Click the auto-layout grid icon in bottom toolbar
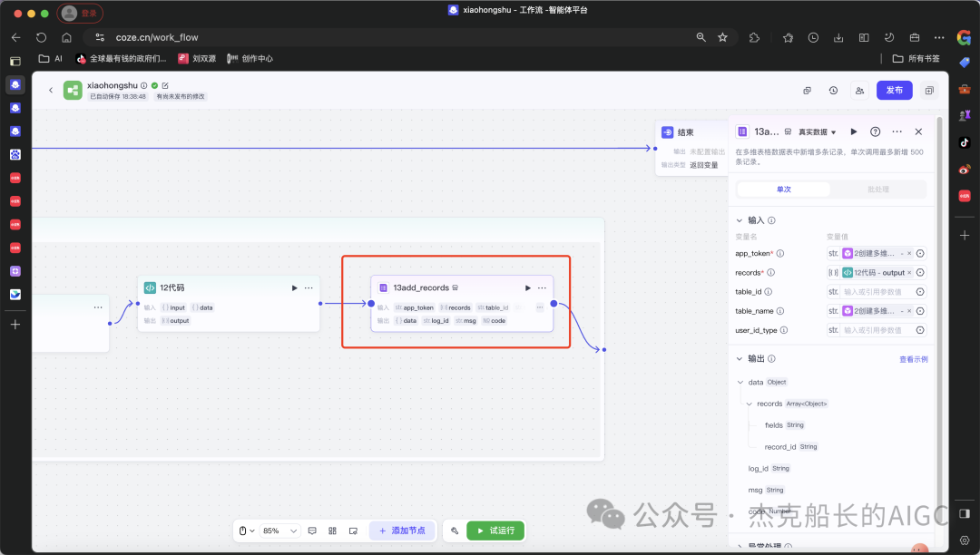This screenshot has width=980, height=555. click(332, 531)
